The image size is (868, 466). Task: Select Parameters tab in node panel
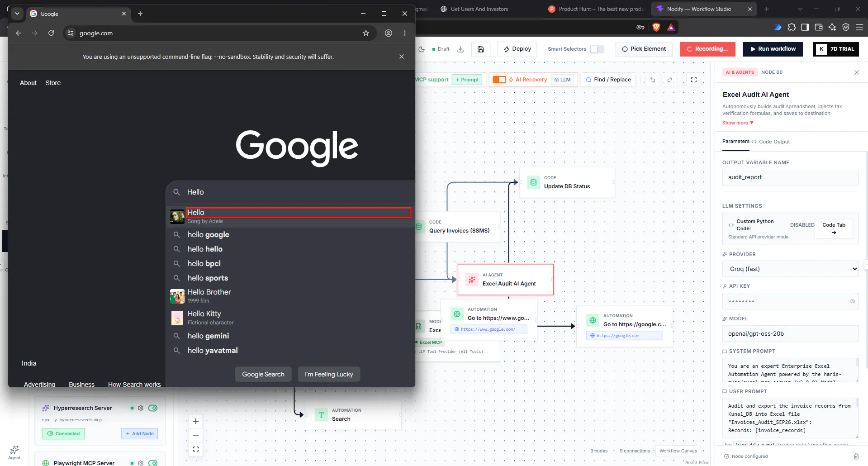736,142
